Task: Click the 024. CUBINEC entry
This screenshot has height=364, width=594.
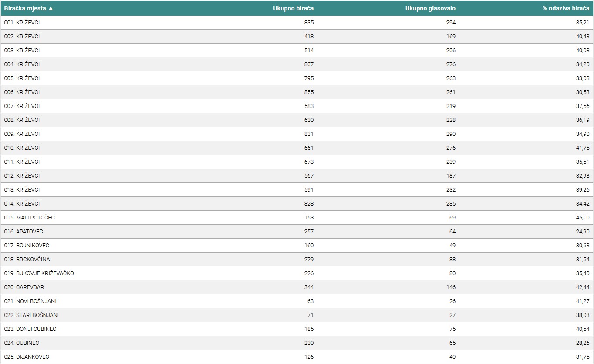Action: (x=21, y=343)
